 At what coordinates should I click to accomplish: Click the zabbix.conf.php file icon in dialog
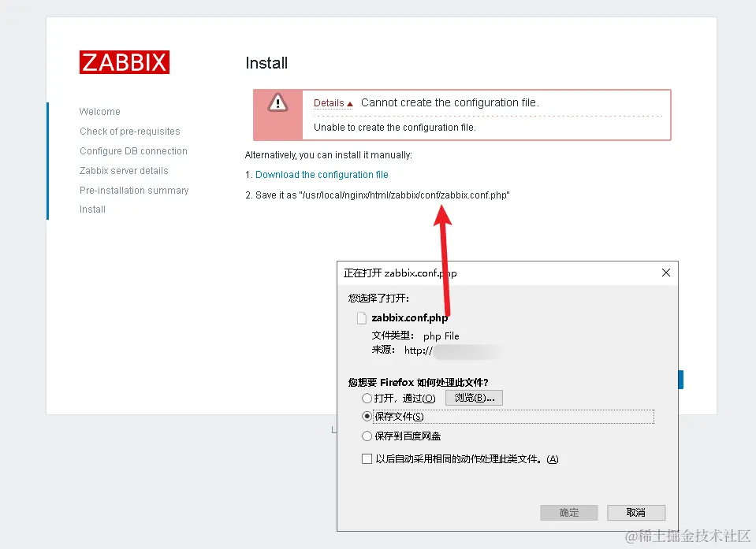[x=362, y=318]
